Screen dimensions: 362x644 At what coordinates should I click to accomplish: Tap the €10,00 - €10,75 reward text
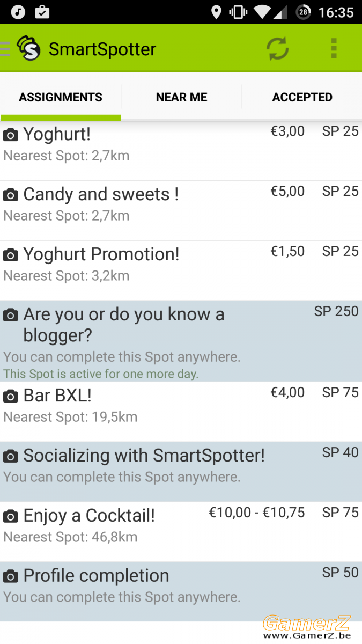click(257, 513)
